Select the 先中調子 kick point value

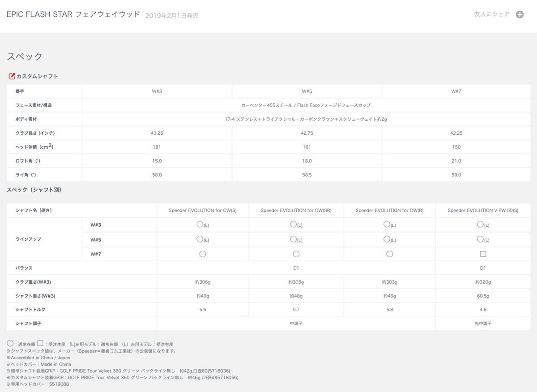click(x=483, y=323)
